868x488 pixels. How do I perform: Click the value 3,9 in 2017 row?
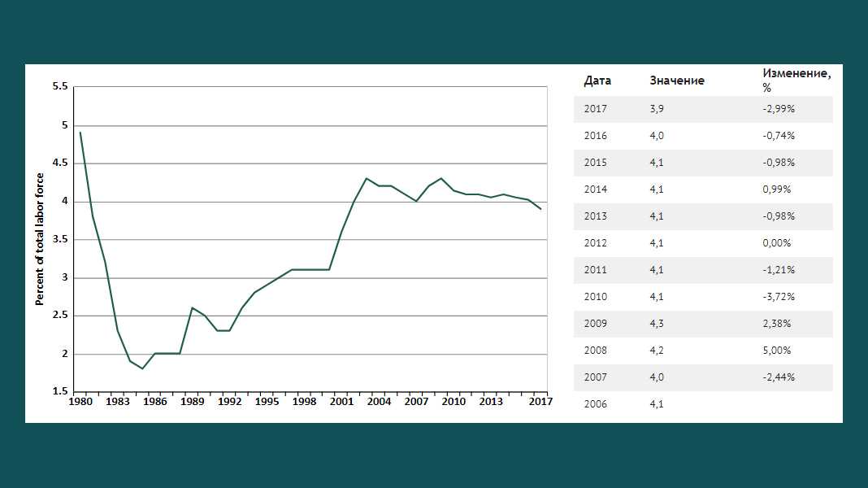point(657,109)
